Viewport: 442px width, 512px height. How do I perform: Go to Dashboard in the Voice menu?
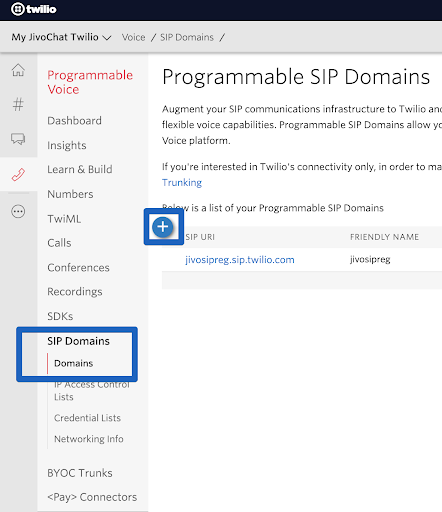74,120
